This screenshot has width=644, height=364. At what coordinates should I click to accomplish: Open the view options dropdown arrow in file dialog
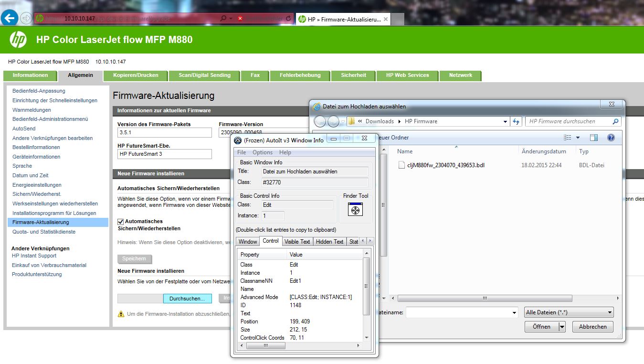pos(578,138)
